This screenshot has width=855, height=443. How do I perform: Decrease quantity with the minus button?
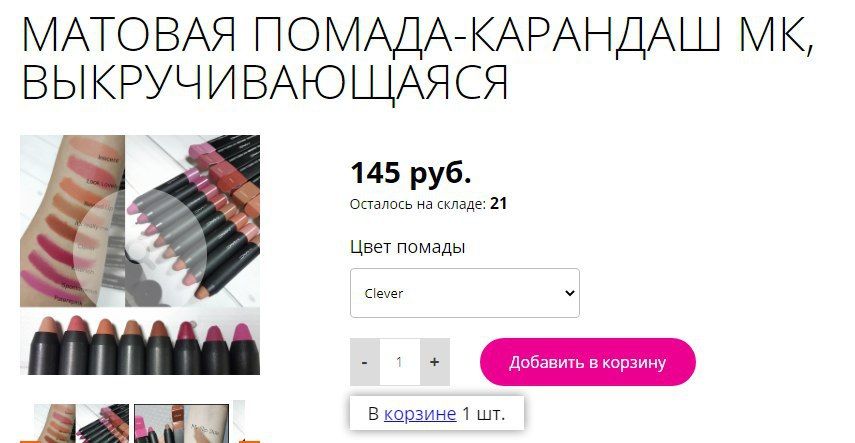[365, 362]
